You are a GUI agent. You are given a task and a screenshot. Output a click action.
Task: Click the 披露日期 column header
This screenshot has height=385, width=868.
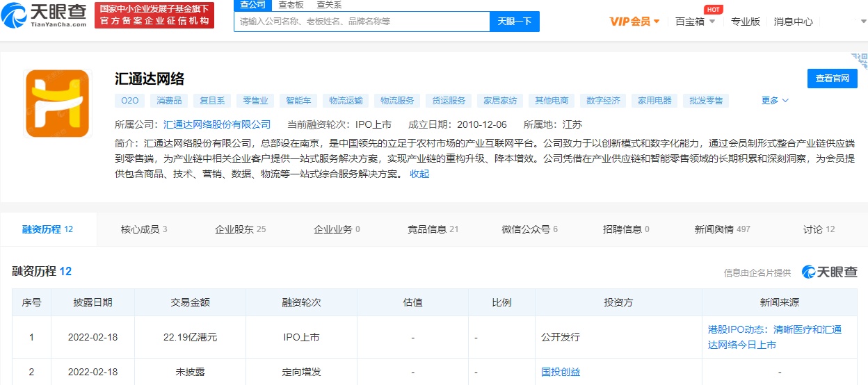(x=93, y=302)
